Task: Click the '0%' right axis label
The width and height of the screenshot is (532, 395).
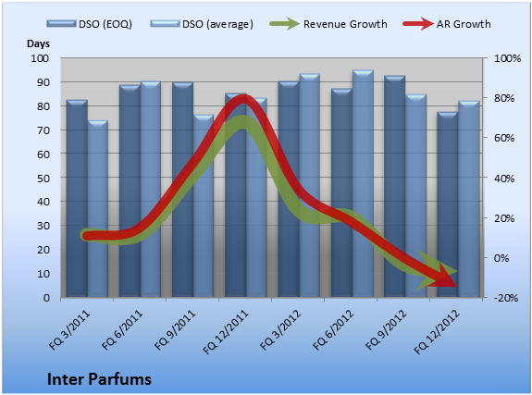Action: coord(501,258)
